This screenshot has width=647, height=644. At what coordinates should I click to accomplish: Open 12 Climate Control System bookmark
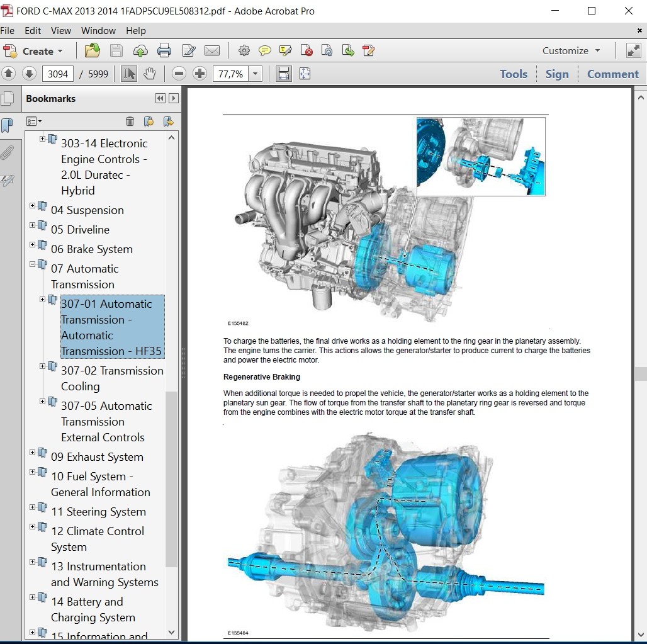point(98,539)
